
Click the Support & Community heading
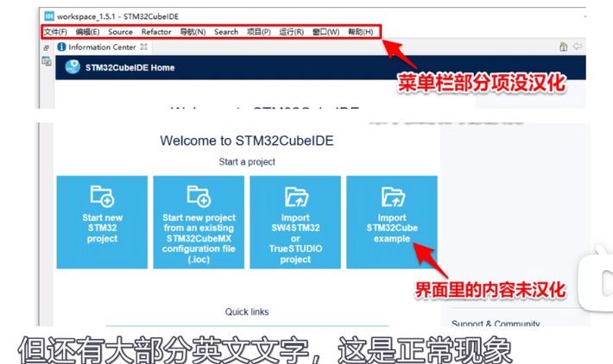pos(496,323)
